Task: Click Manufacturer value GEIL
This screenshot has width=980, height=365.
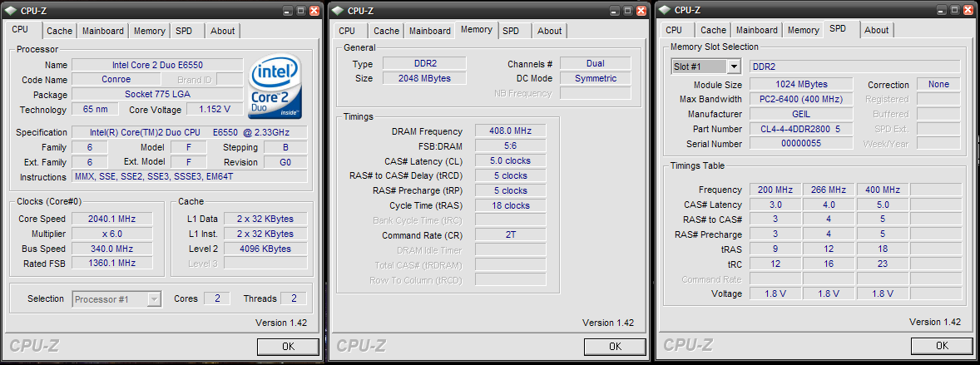Action: point(801,115)
